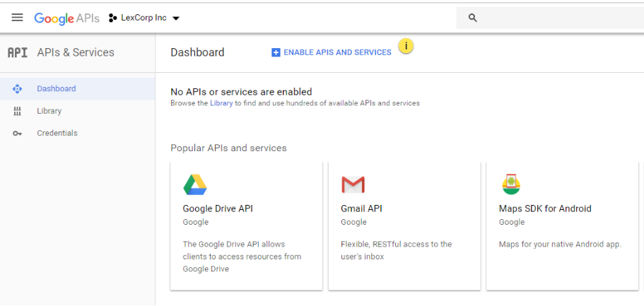Screen dimensions: 644x306
Task: Open the hamburger navigation menu
Action: click(18, 18)
